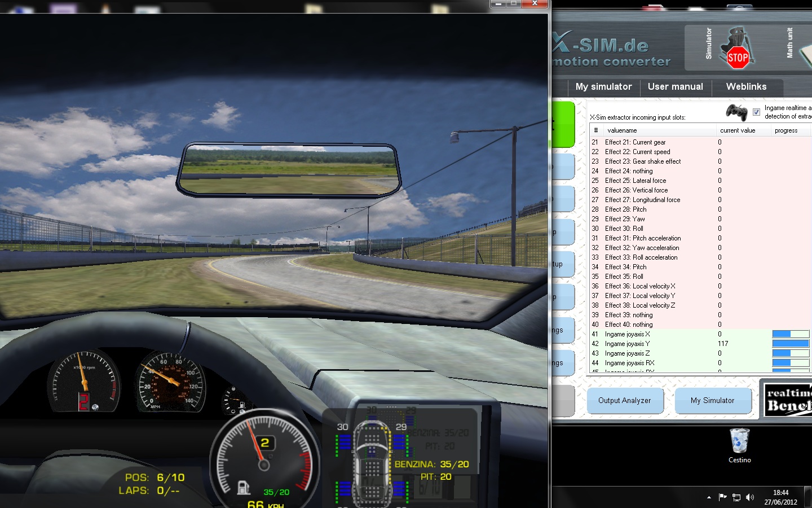The width and height of the screenshot is (812, 508).
Task: Select row Effect 34: Pitch
Action: coord(700,267)
